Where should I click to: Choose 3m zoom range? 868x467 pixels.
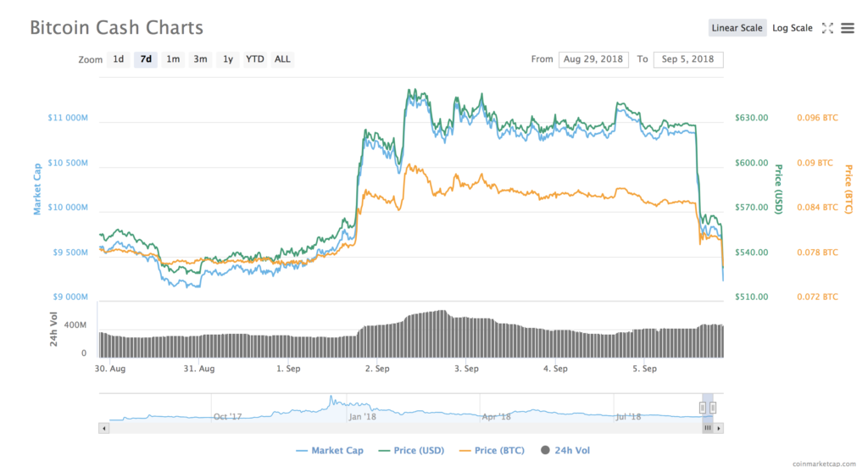(200, 59)
